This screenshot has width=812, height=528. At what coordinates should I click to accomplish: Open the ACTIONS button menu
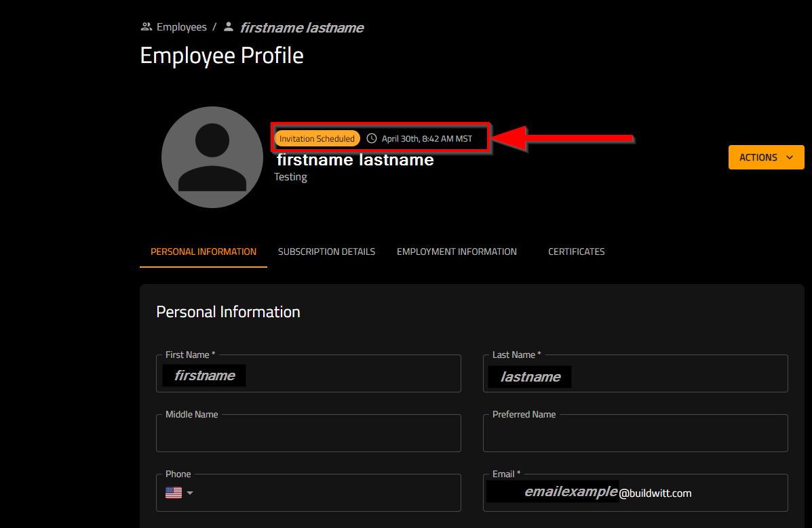pos(758,157)
